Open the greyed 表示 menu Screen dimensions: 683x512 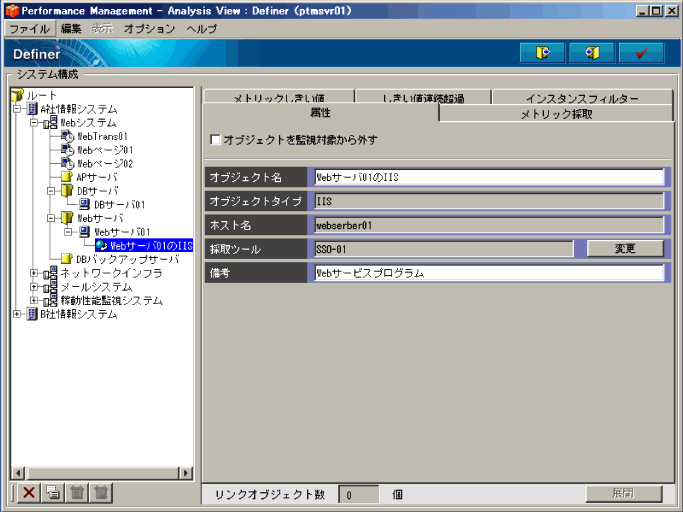click(x=102, y=29)
